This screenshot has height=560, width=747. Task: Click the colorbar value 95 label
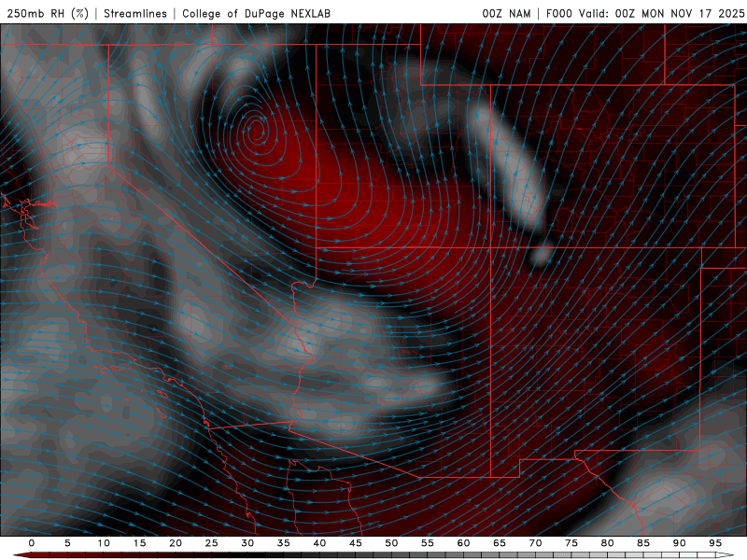715,543
